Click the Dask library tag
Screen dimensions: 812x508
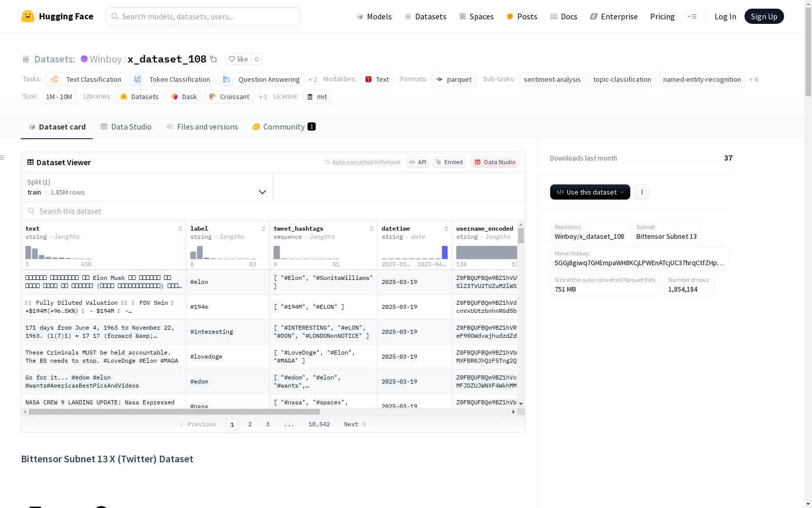coord(184,97)
